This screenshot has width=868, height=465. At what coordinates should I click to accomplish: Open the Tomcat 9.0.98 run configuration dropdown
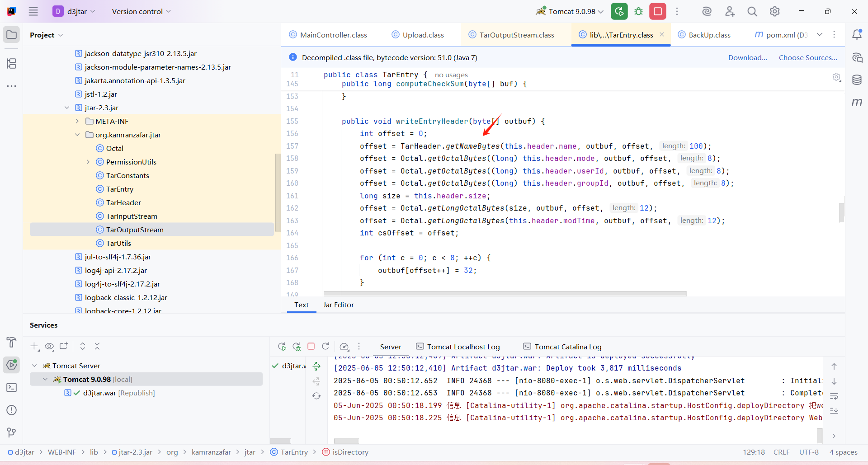click(x=571, y=11)
